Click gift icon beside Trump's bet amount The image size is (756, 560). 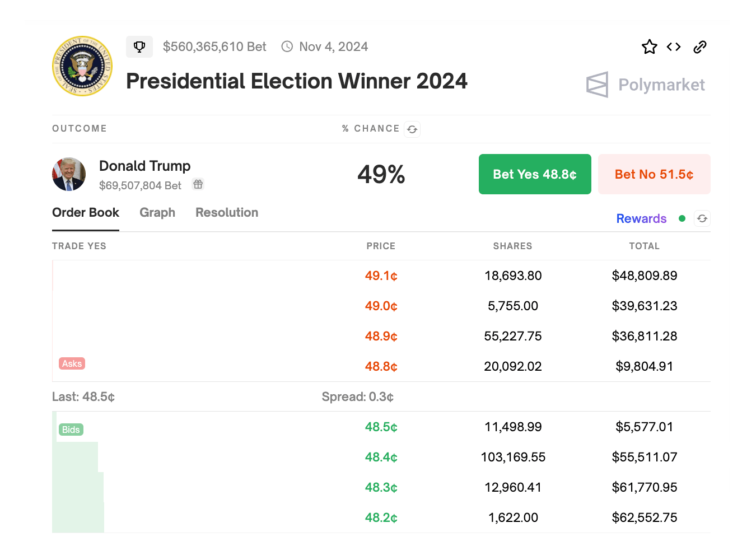coord(198,184)
